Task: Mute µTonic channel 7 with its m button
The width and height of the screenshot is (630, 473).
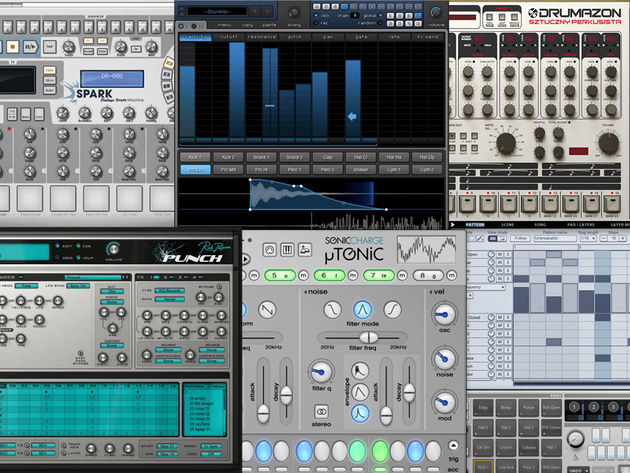Action: click(402, 275)
